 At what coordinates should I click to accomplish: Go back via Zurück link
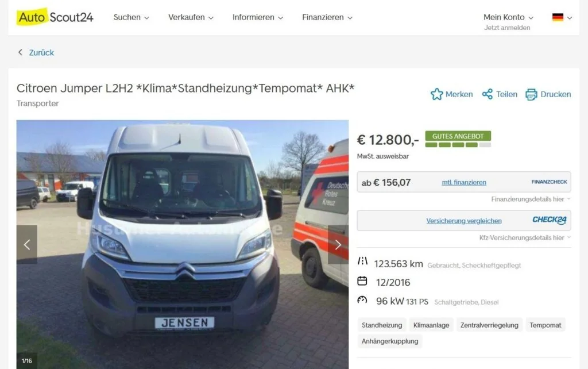[36, 52]
